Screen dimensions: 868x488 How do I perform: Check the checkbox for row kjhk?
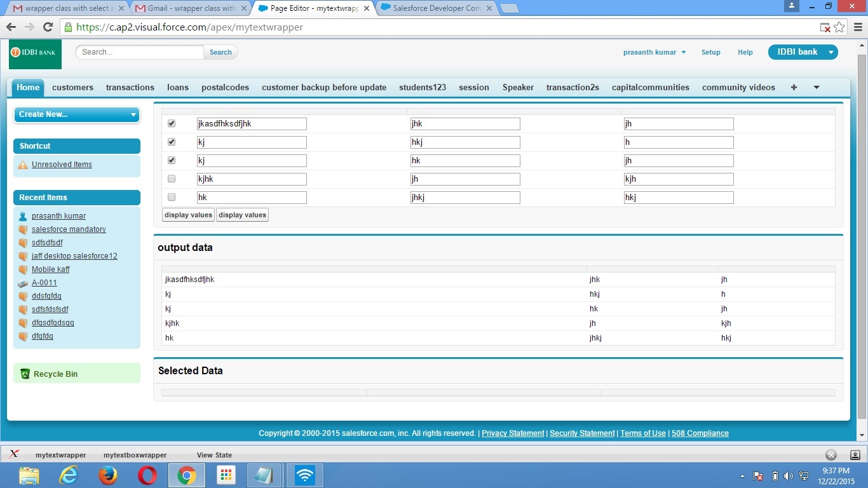[x=172, y=179]
